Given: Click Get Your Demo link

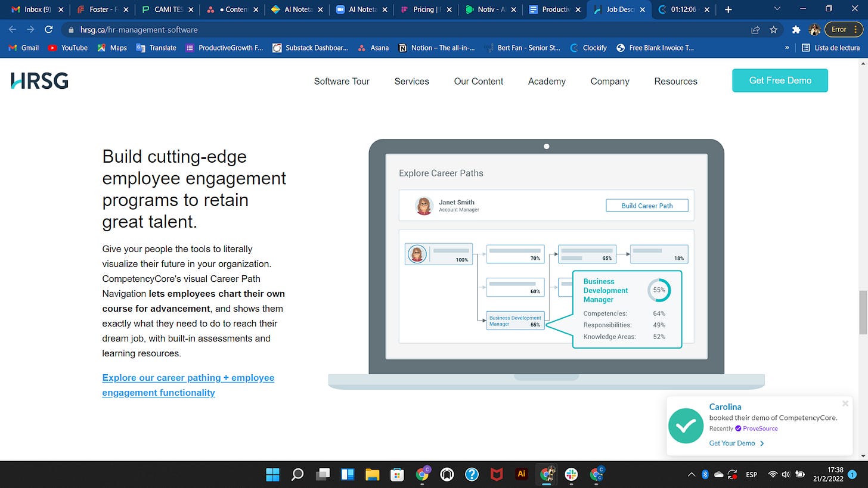Looking at the screenshot, I should [x=737, y=443].
